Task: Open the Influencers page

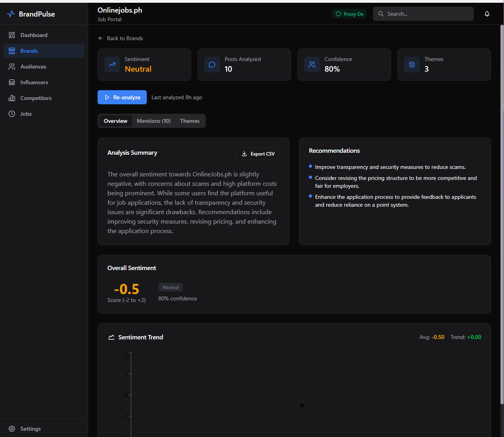Action: (44, 82)
